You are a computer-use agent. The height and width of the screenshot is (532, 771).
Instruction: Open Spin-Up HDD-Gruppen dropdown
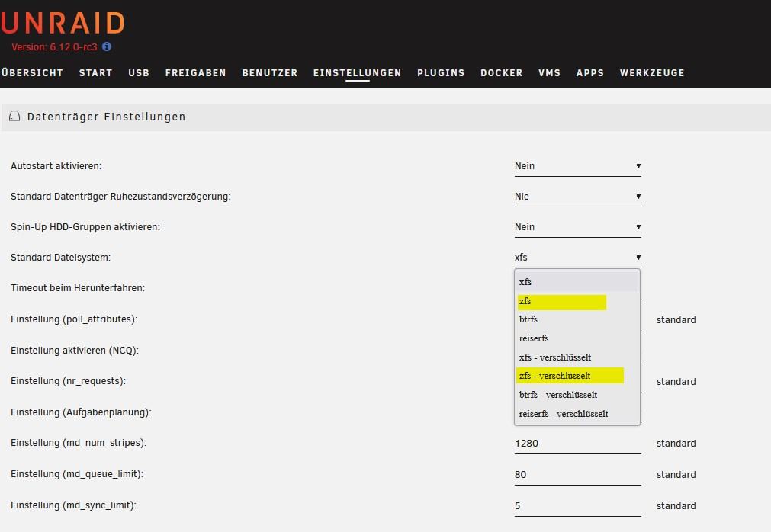(578, 227)
